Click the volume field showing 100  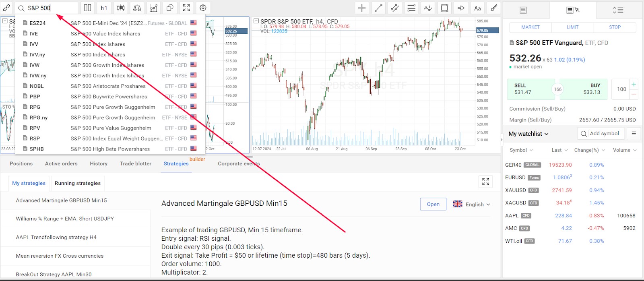point(621,89)
